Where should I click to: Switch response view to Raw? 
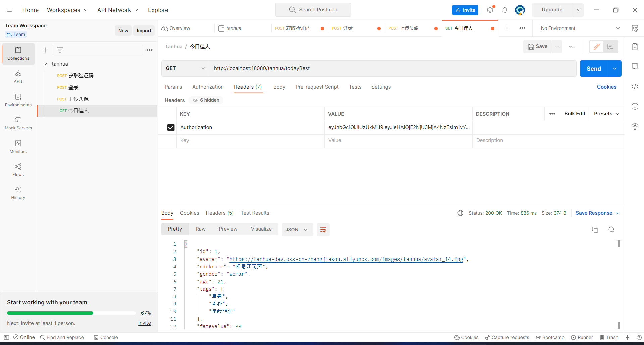tap(201, 229)
